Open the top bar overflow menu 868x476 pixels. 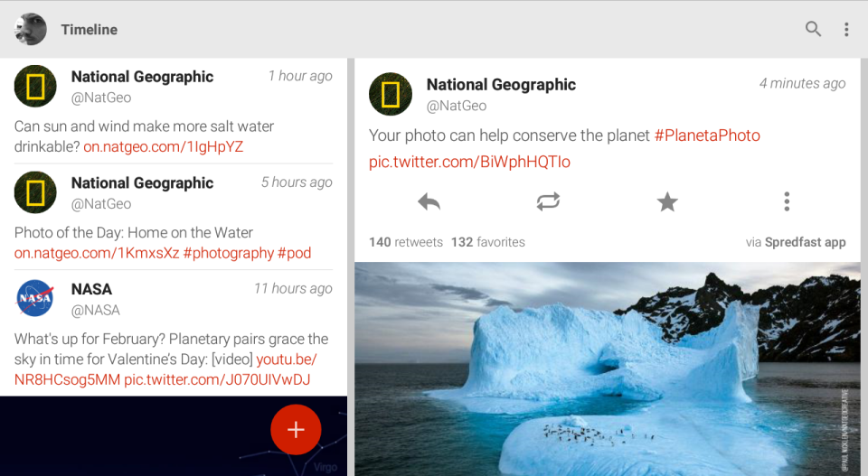[x=846, y=29]
